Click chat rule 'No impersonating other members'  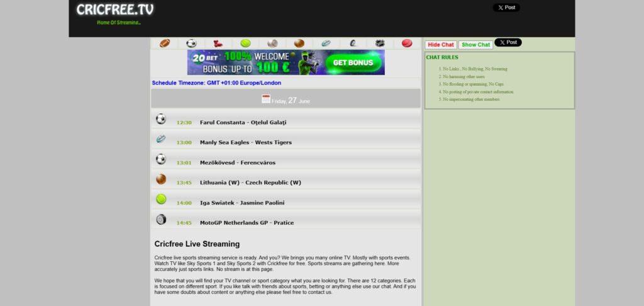pyautogui.click(x=471, y=99)
